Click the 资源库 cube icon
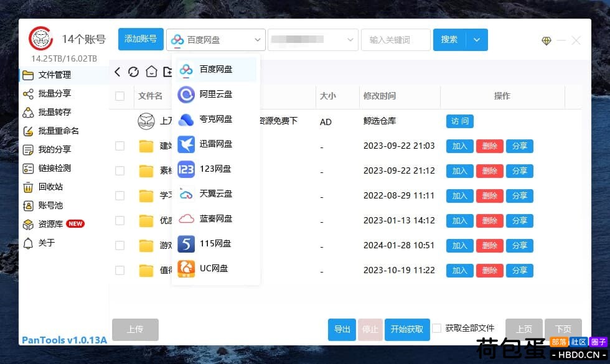610x364 pixels. tap(28, 225)
